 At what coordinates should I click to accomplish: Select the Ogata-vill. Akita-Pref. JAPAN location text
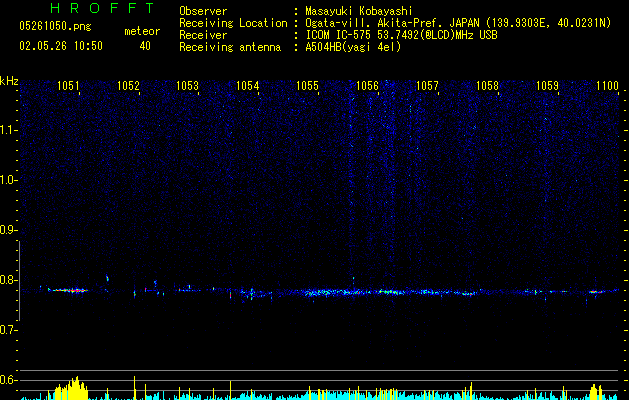[458, 23]
